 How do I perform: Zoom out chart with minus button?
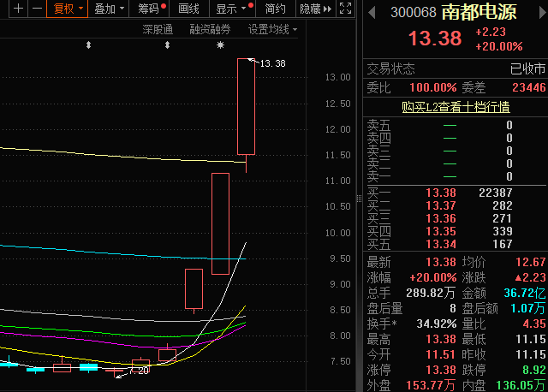[x=37, y=9]
